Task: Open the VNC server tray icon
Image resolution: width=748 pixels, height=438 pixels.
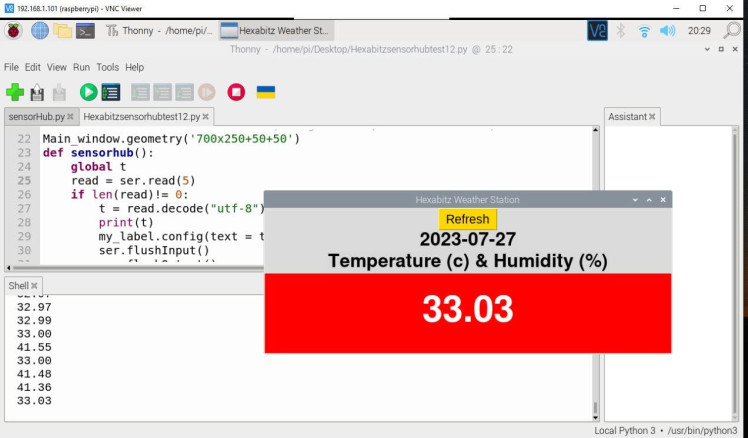Action: point(597,31)
